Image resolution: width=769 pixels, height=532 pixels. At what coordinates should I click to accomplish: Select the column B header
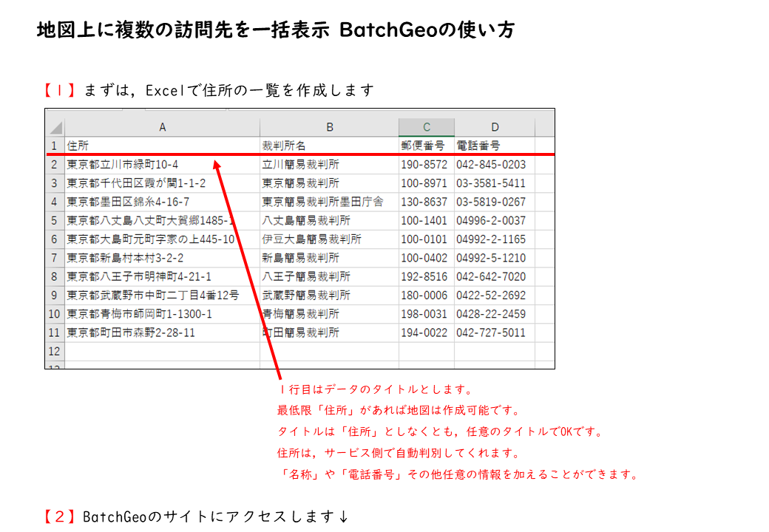pyautogui.click(x=330, y=127)
